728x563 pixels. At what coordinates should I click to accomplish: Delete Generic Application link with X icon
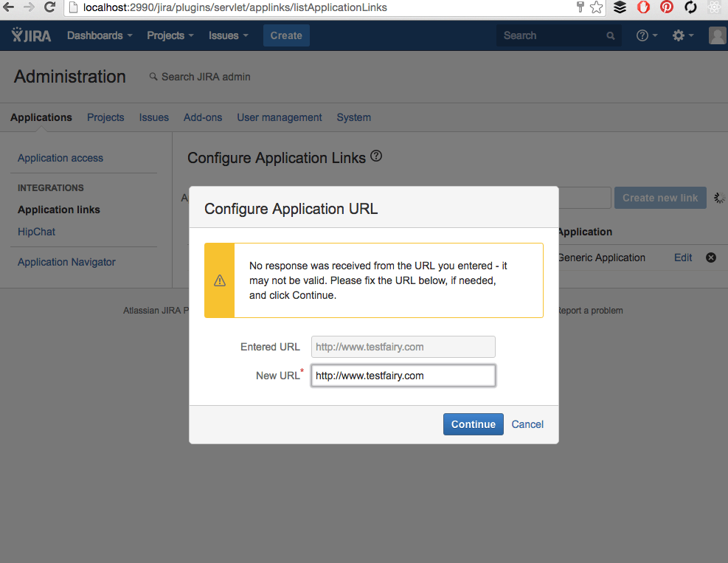click(711, 258)
